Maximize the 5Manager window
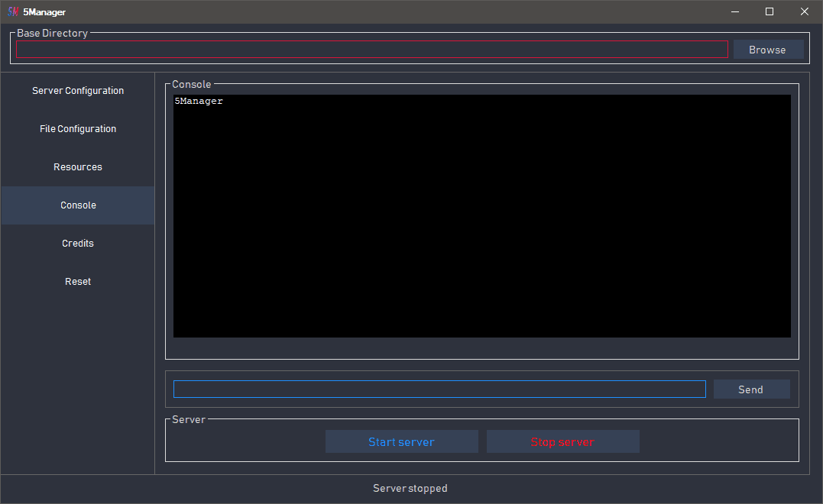Viewport: 823px width, 504px height. coord(770,11)
